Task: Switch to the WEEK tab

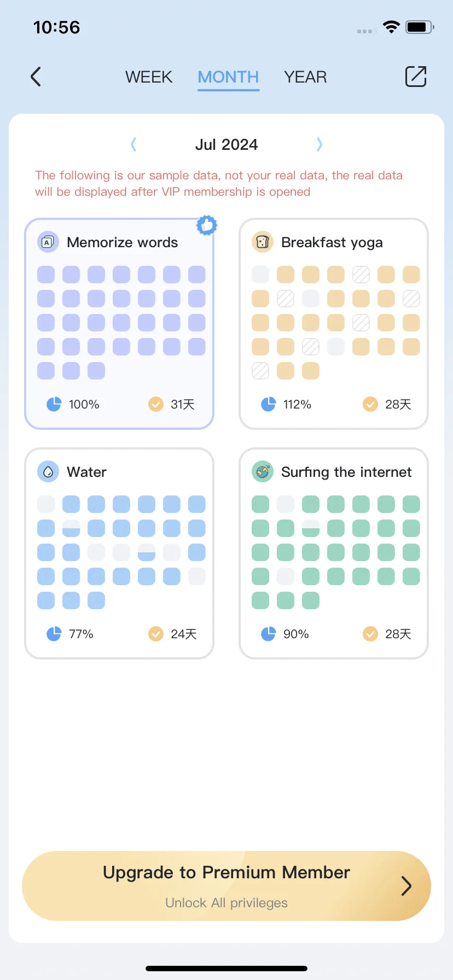Action: coord(149,77)
